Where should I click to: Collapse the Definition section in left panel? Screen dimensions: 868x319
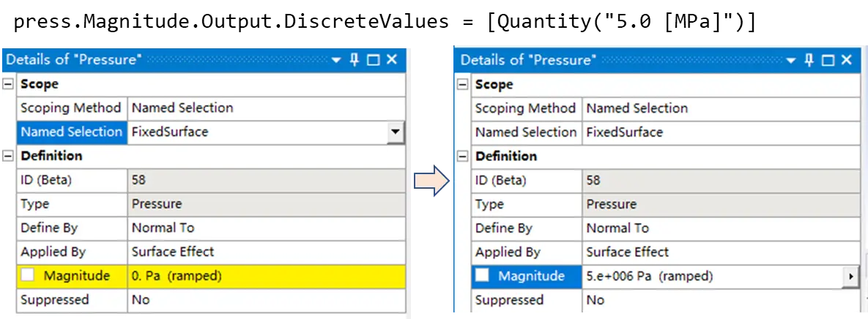pyautogui.click(x=8, y=157)
